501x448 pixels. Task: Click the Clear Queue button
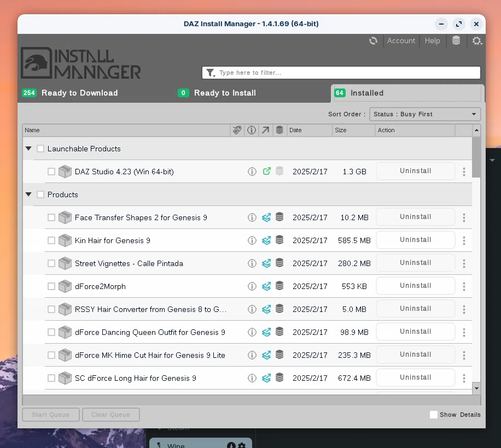(x=110, y=415)
